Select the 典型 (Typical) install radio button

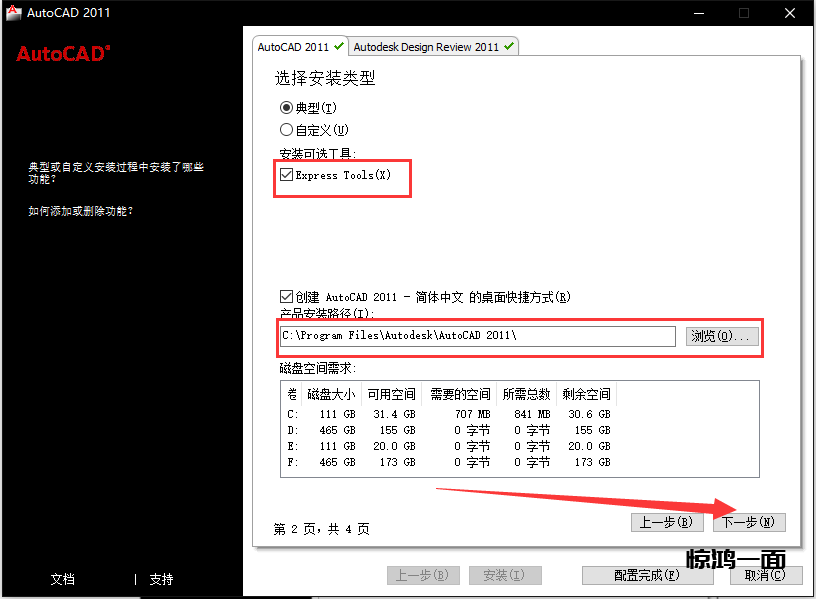pos(287,107)
